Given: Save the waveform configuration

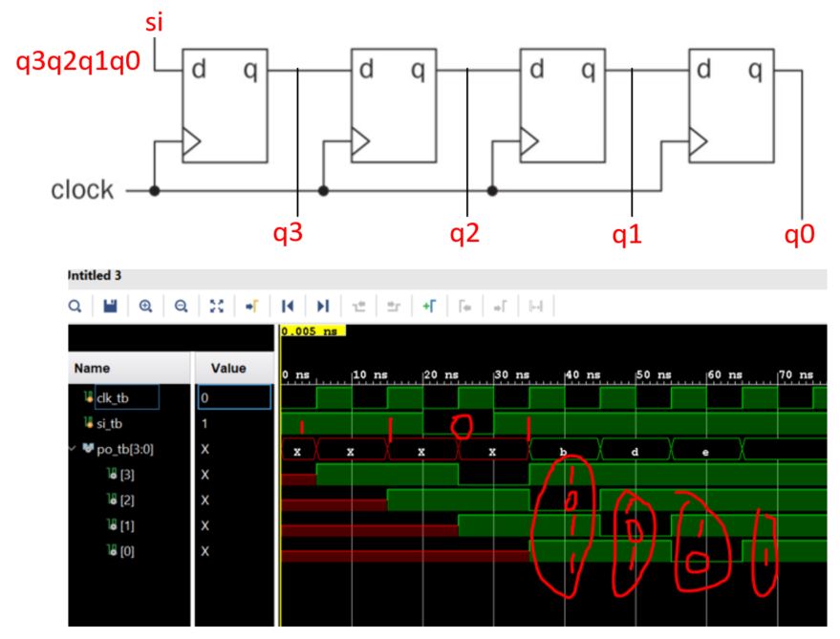Looking at the screenshot, I should coord(110,307).
